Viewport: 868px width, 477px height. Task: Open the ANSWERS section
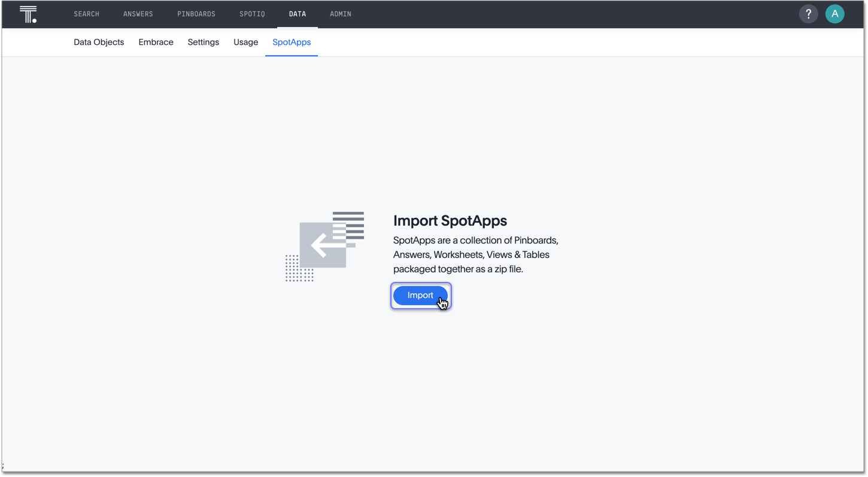[x=138, y=14]
